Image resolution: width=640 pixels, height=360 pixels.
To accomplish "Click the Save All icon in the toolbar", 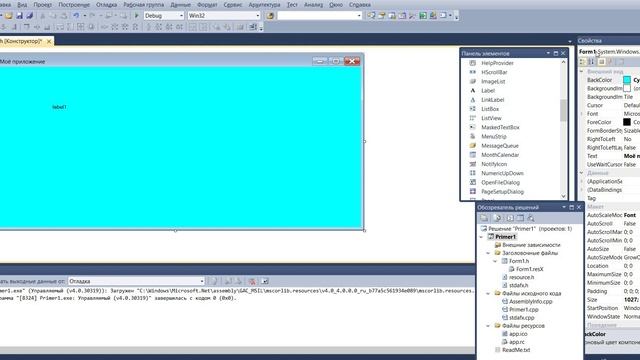I will click(x=29, y=16).
